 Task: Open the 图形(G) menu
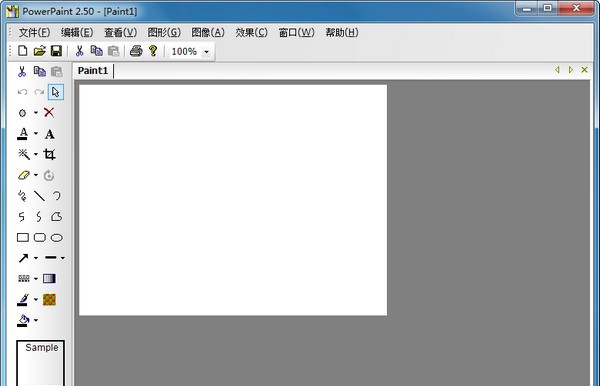tap(164, 33)
